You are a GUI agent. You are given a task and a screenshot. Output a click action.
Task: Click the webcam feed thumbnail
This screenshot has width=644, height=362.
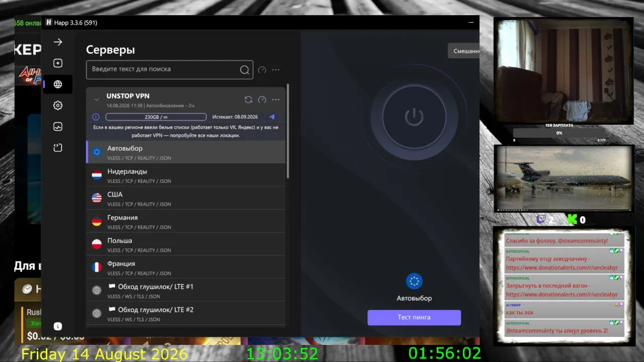coord(563,70)
